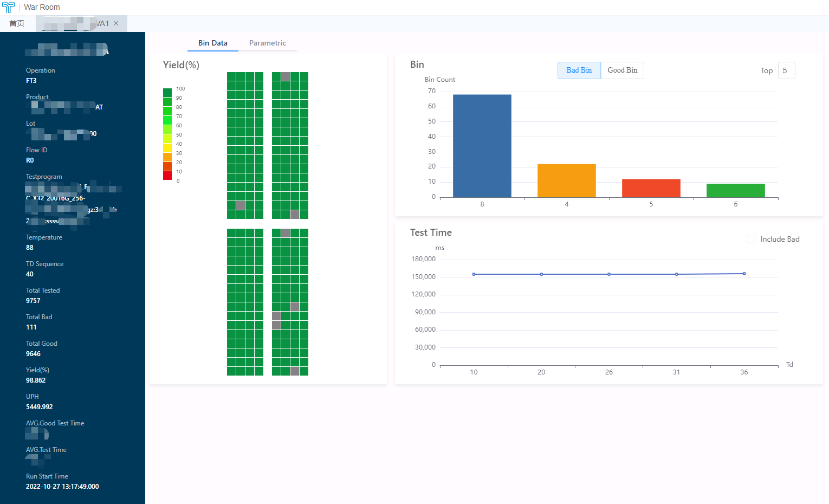
Task: Switch to Good Bin view
Action: pos(622,70)
